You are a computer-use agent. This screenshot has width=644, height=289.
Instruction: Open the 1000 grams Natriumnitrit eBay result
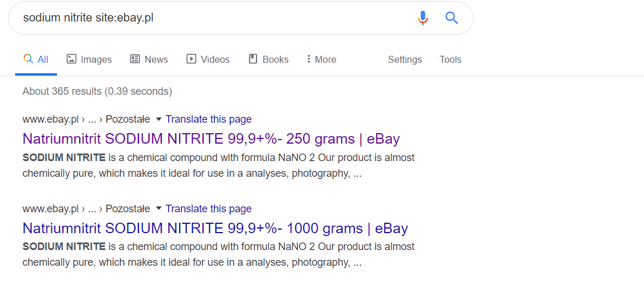pyautogui.click(x=215, y=229)
